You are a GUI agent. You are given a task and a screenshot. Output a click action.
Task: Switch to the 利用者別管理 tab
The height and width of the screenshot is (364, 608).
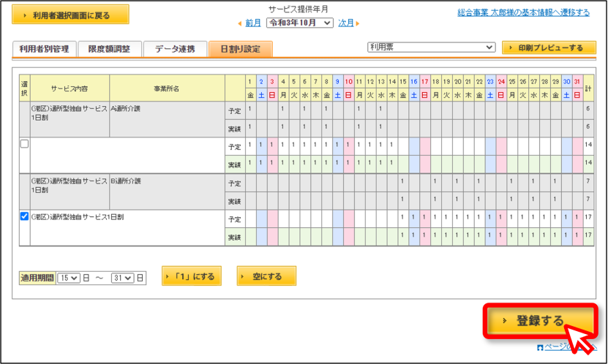point(44,49)
